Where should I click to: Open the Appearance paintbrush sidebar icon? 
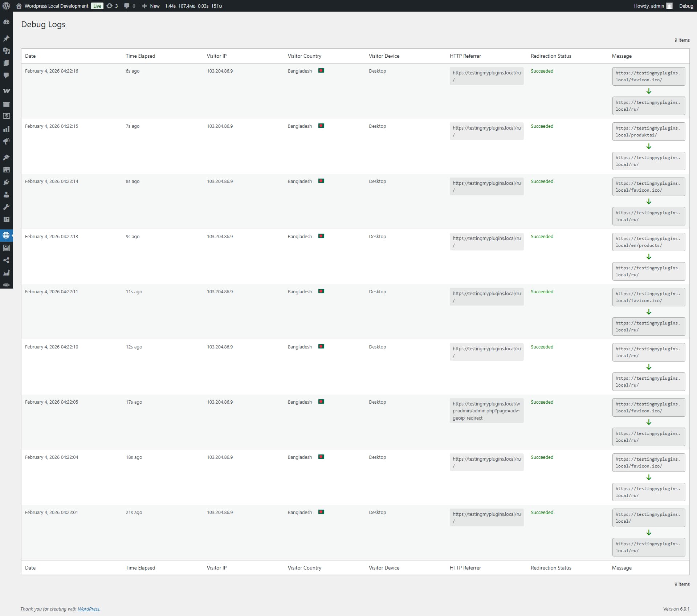(6, 157)
